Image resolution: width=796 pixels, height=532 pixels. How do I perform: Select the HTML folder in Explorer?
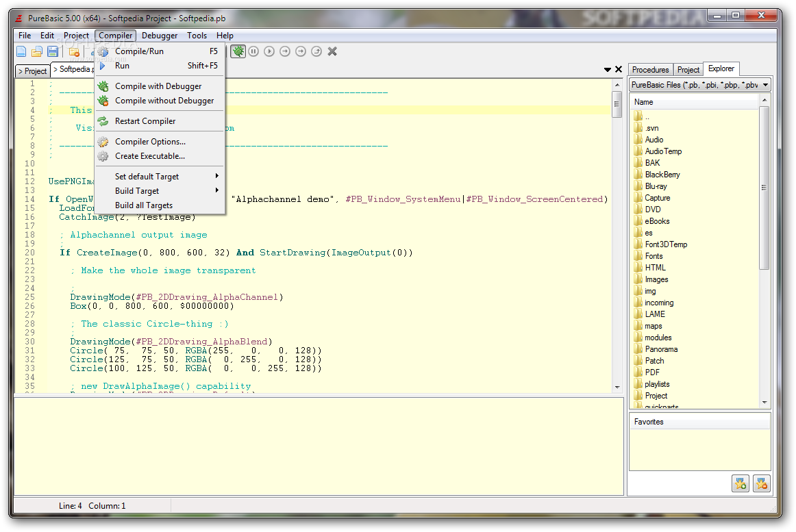(x=655, y=268)
